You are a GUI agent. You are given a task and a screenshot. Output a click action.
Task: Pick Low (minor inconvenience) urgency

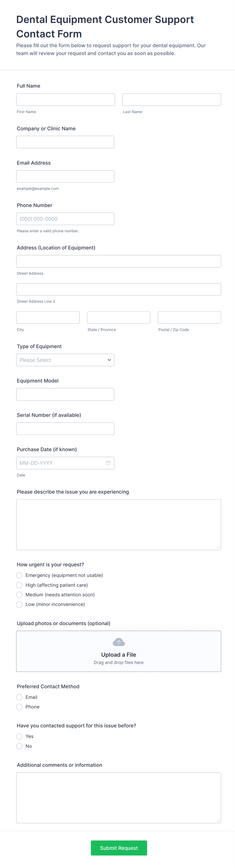pos(19,604)
